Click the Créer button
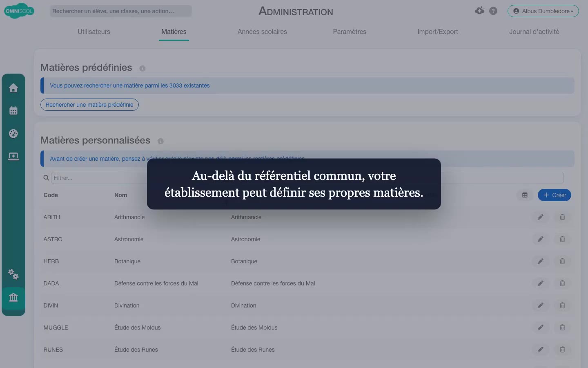 point(555,195)
